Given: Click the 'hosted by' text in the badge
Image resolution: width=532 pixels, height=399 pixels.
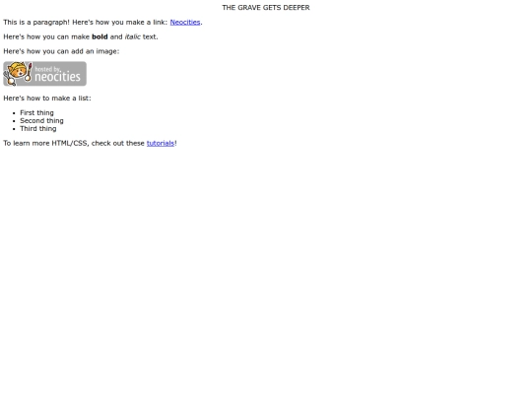Looking at the screenshot, I should click(47, 69).
